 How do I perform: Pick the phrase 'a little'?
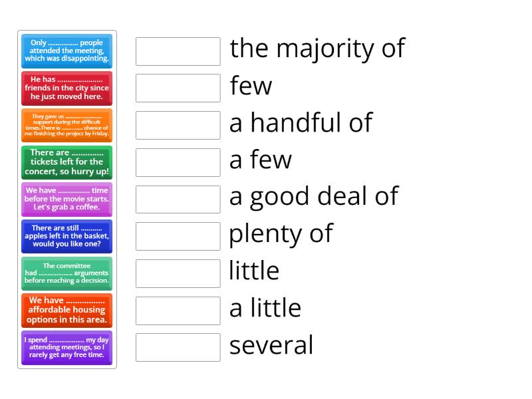click(x=265, y=309)
